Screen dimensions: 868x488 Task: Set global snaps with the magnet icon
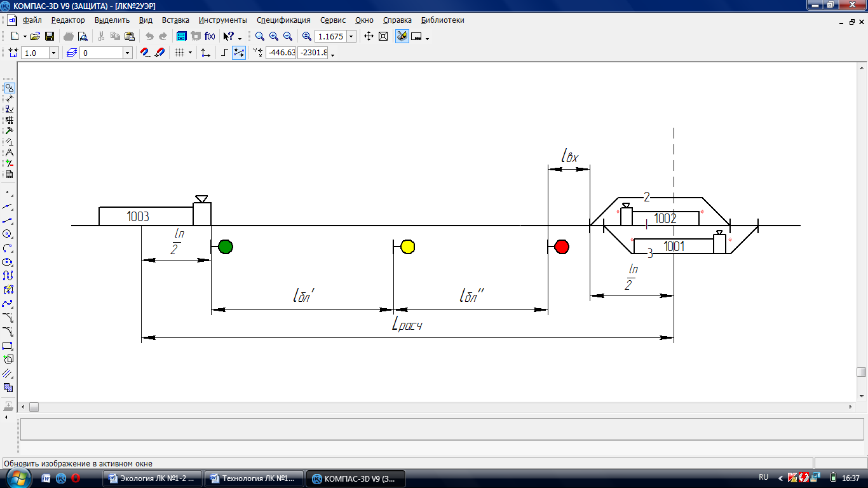pos(145,53)
